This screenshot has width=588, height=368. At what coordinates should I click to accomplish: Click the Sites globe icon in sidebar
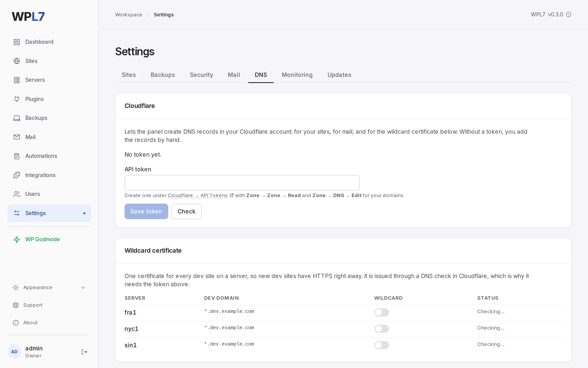(17, 61)
